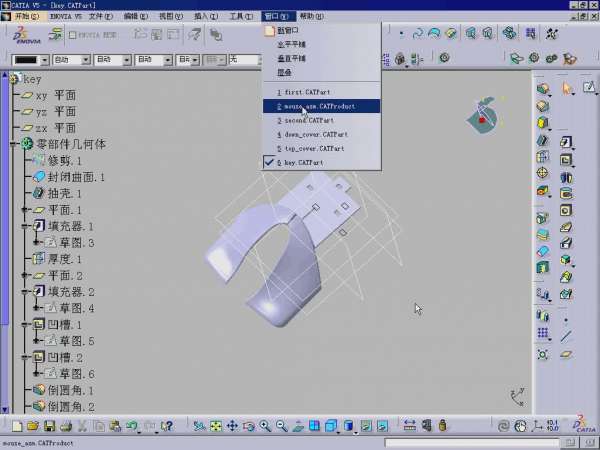This screenshot has width=600, height=450.
Task: Click the Line tool icon in right toolbar
Action: 566,336
